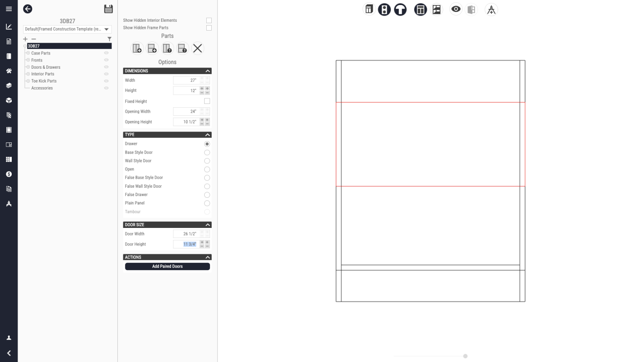This screenshot has height=362, width=644.
Task: Open the dollar pricing sidebar icon
Action: [x=9, y=174]
